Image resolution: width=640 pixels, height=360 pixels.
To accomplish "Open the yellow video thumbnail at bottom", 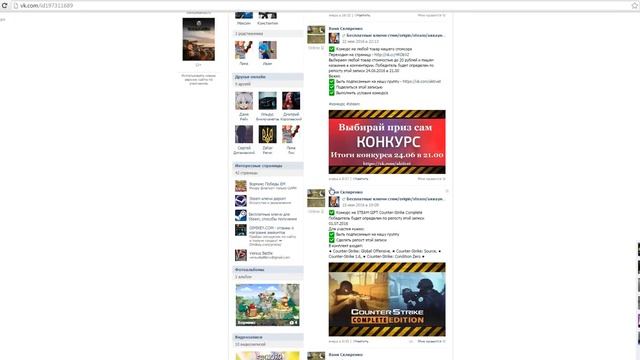I will click(267, 356).
